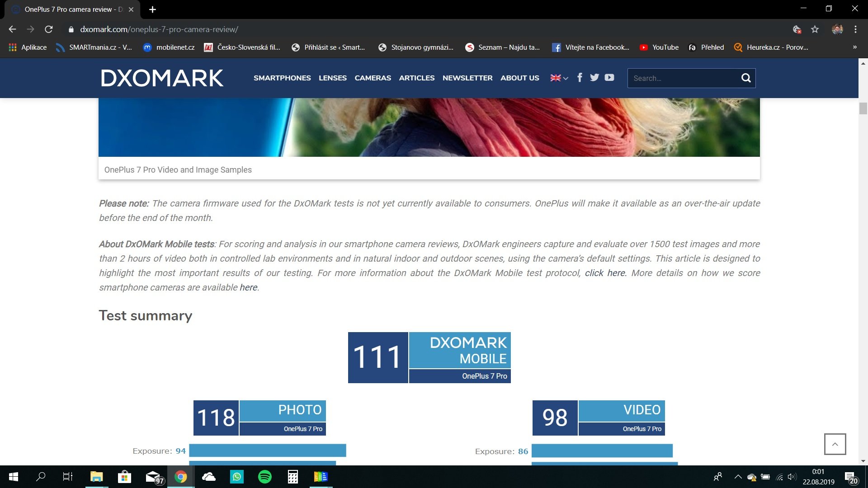Follow the 'here' scoring details link
The height and width of the screenshot is (488, 868).
(x=249, y=287)
